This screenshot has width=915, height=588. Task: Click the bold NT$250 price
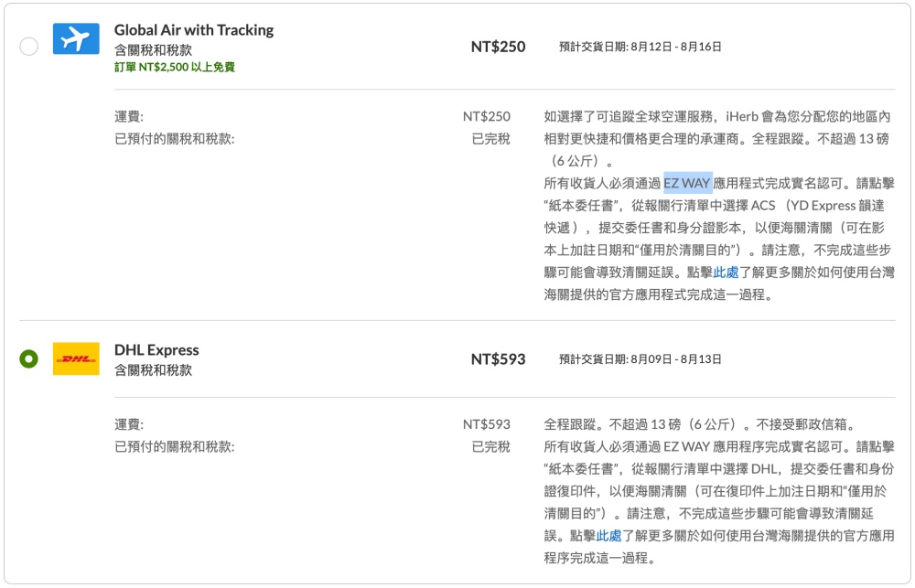click(498, 47)
